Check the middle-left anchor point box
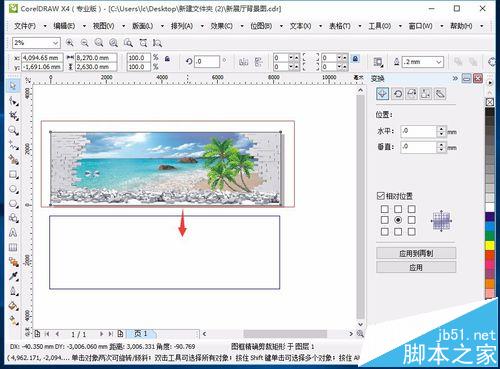The height and width of the screenshot is (369, 500). (384, 220)
